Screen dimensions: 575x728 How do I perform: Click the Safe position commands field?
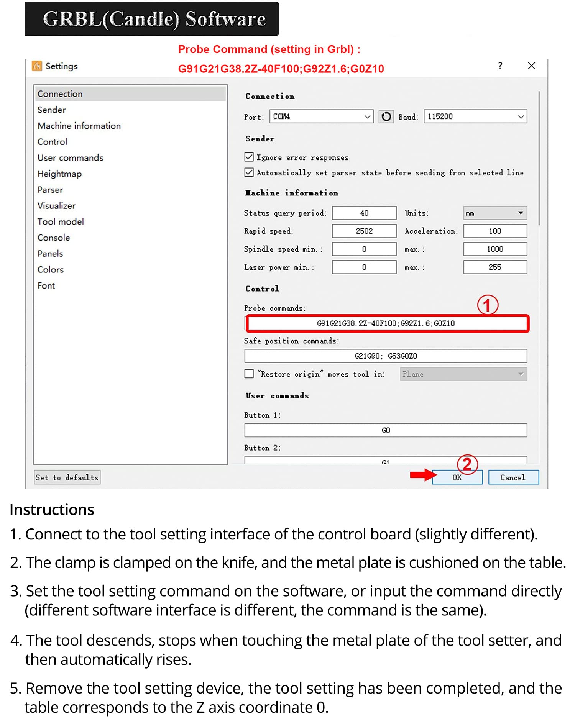[x=386, y=356]
